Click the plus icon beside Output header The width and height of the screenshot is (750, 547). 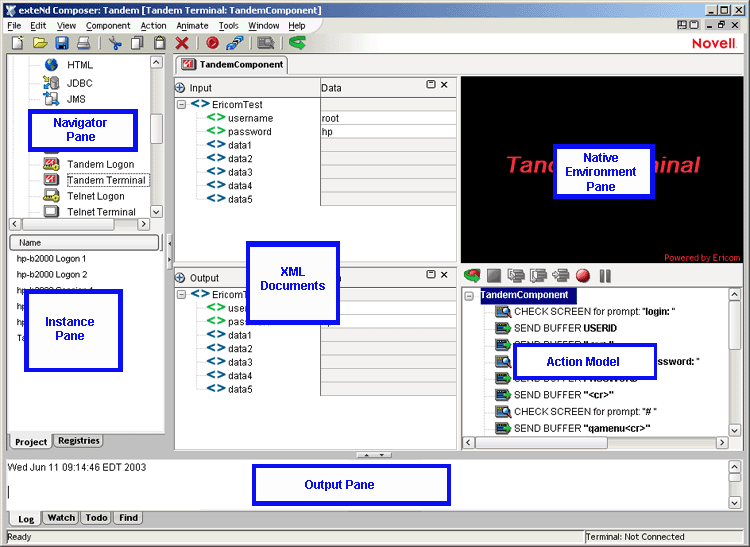(180, 277)
